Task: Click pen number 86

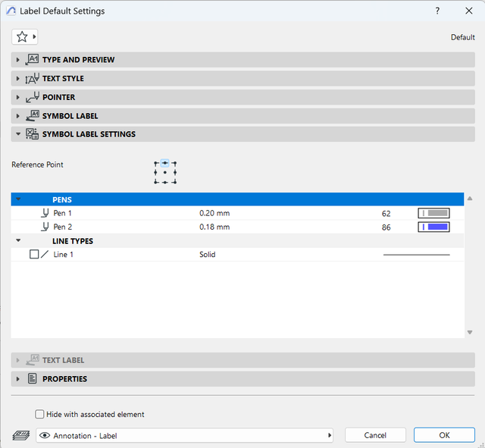Action: (386, 227)
